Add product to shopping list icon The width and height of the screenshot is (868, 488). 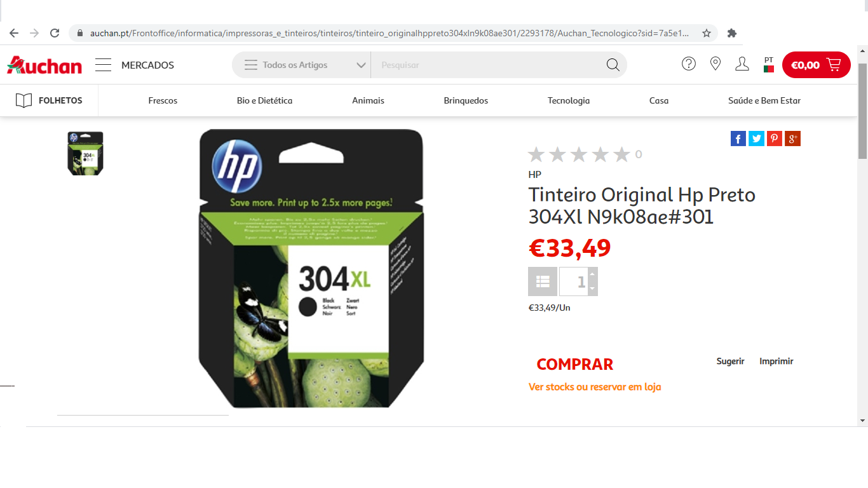tap(543, 281)
